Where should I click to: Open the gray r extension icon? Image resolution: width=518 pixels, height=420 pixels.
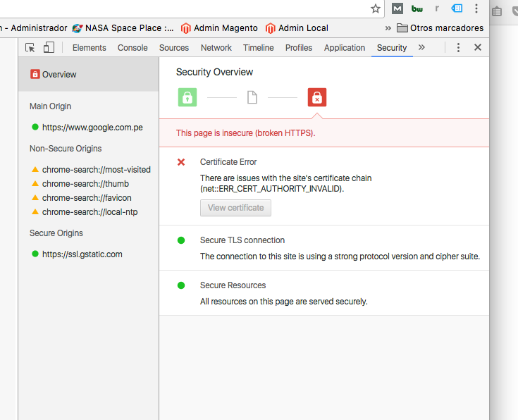tap(437, 8)
